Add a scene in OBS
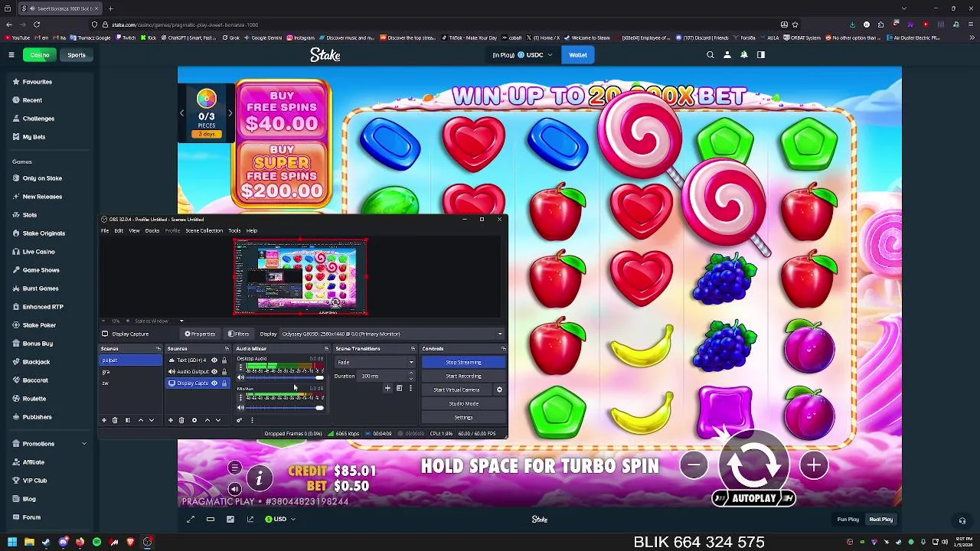This screenshot has height=551, width=980. [104, 420]
